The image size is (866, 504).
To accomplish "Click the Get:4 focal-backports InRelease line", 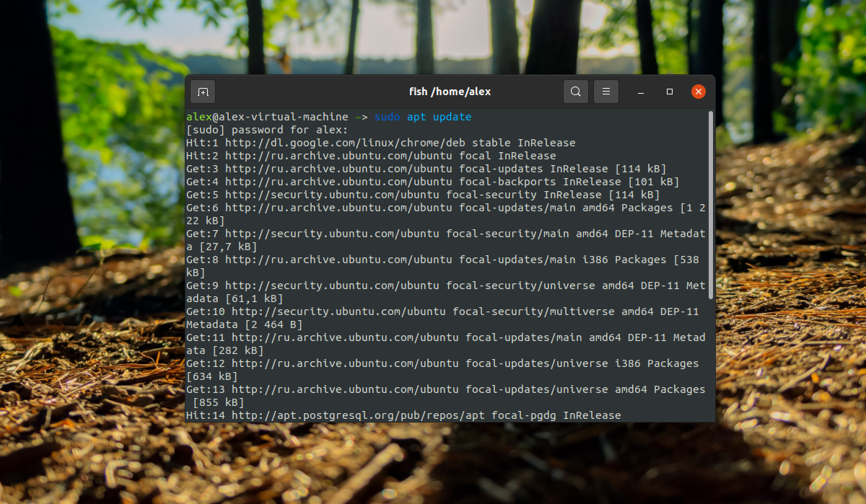I will click(433, 182).
